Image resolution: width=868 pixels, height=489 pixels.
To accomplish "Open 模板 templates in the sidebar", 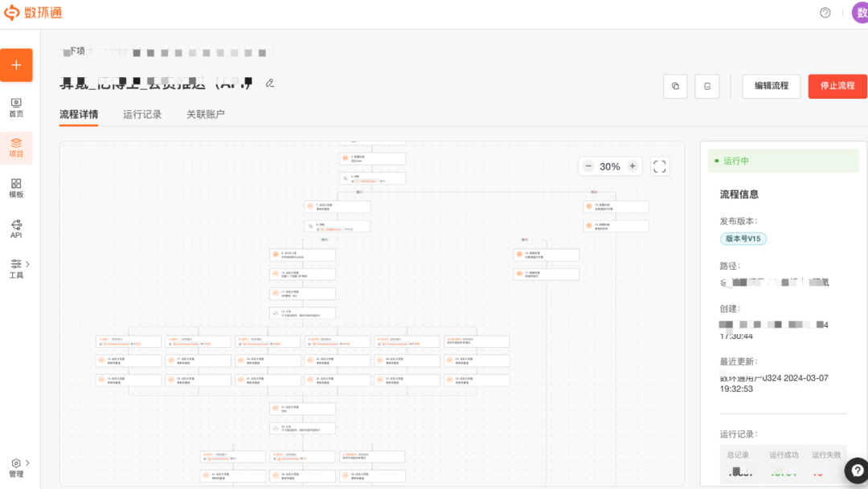I will pyautogui.click(x=16, y=189).
